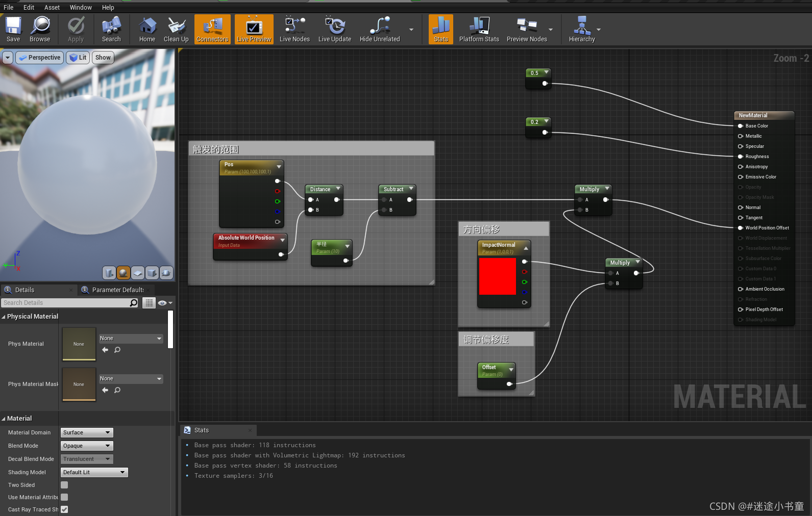This screenshot has width=812, height=516.
Task: Click the Home toolbar icon
Action: pyautogui.click(x=147, y=29)
